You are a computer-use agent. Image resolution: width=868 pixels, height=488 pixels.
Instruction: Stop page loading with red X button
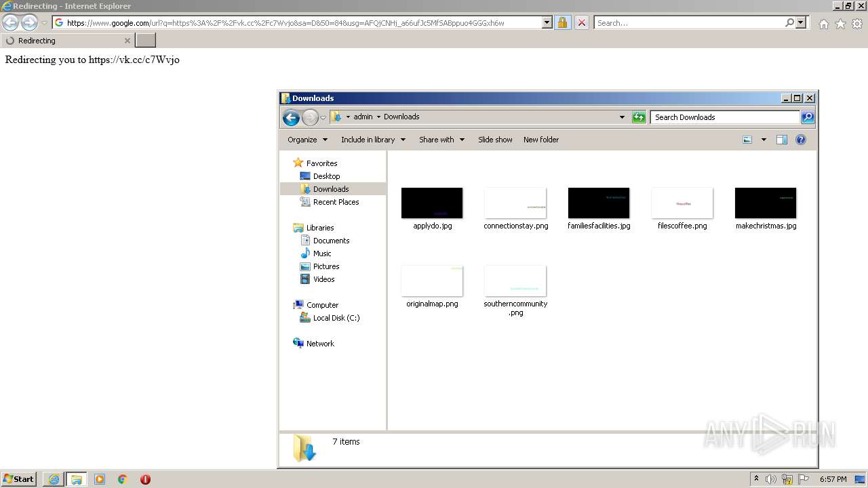tap(582, 22)
